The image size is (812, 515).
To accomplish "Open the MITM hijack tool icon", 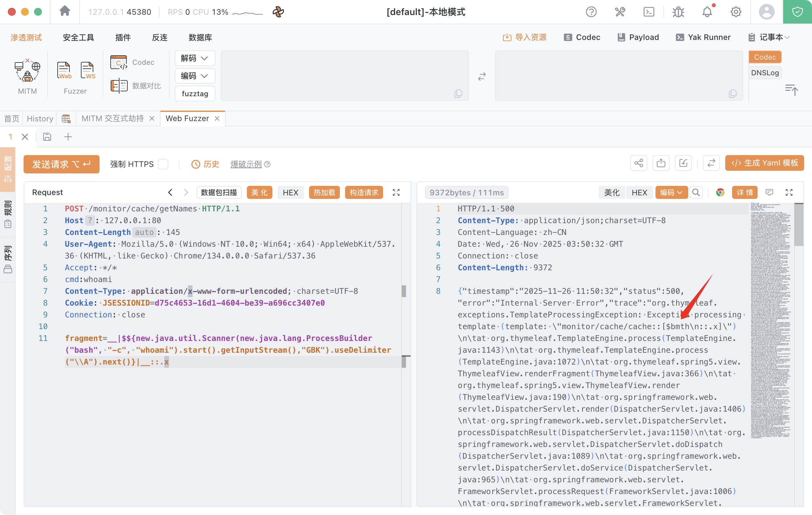I will point(27,71).
